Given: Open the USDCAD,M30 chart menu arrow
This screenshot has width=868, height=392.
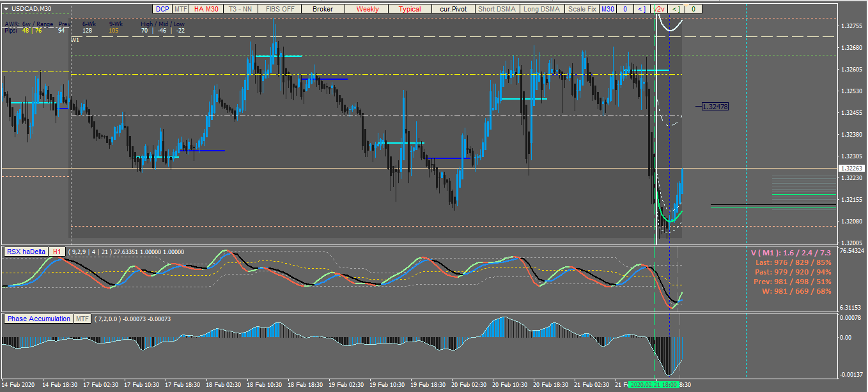Looking at the screenshot, I should (6, 8).
